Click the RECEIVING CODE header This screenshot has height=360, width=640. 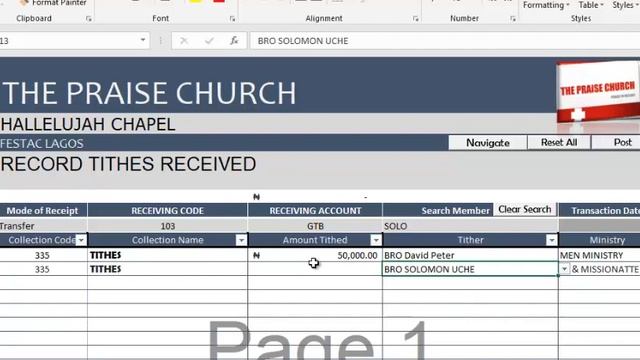click(x=167, y=211)
